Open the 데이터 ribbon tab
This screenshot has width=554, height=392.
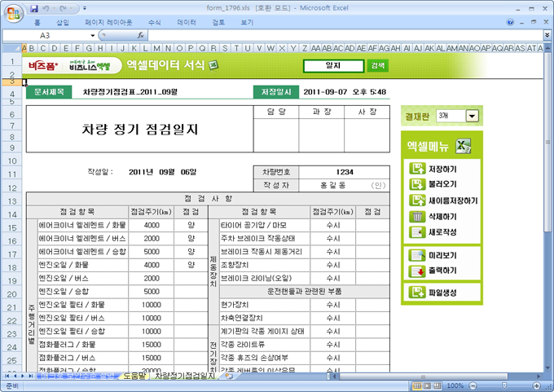[187, 23]
